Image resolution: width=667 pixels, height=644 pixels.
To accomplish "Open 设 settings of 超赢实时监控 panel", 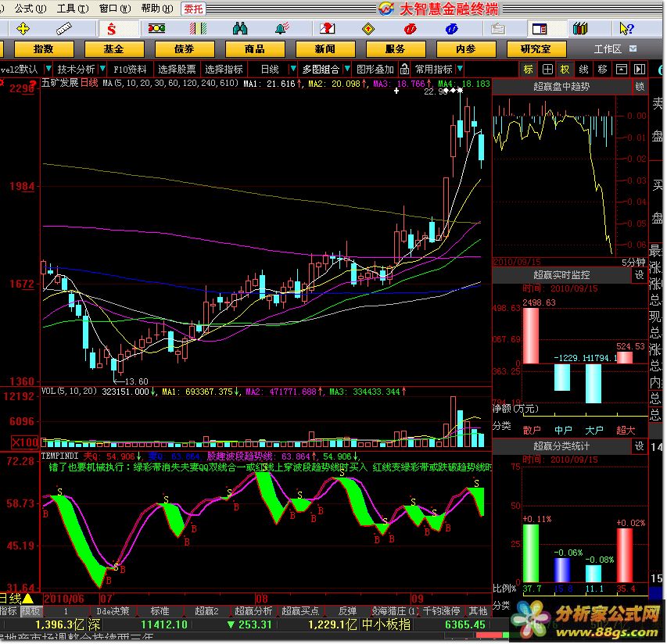I will pos(640,275).
